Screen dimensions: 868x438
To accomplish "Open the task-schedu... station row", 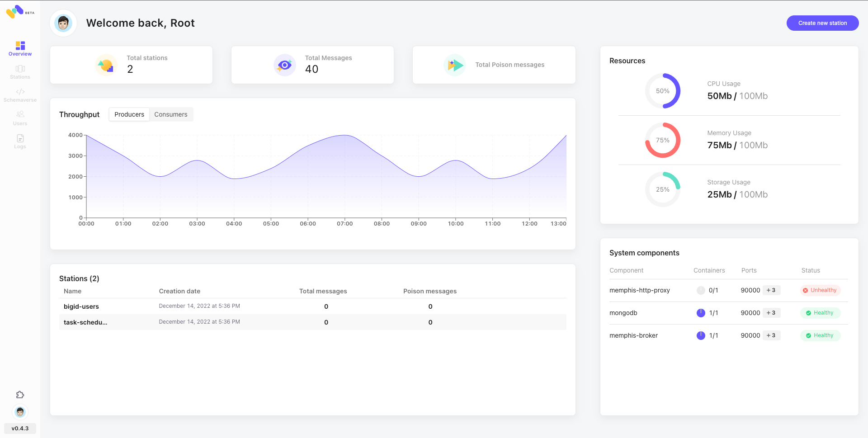I will [85, 322].
